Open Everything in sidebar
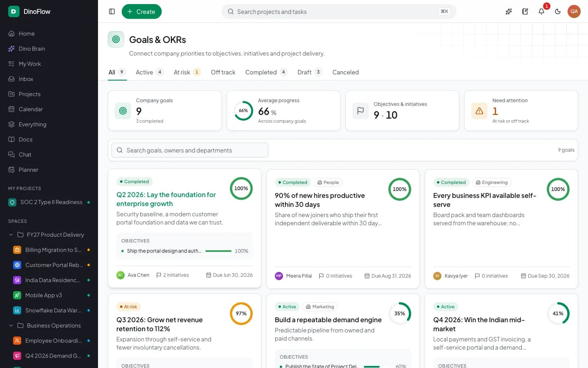The width and height of the screenshot is (588, 368). 49,124
